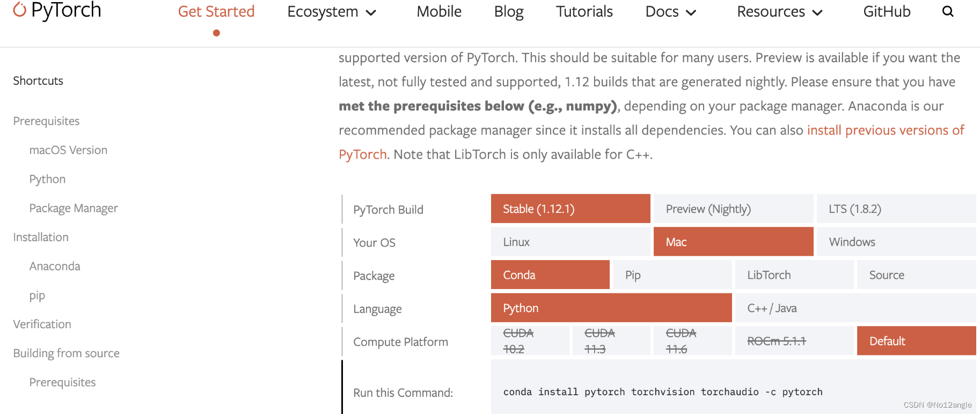This screenshot has width=980, height=414.
Task: Select the Source package option
Action: click(x=917, y=275)
